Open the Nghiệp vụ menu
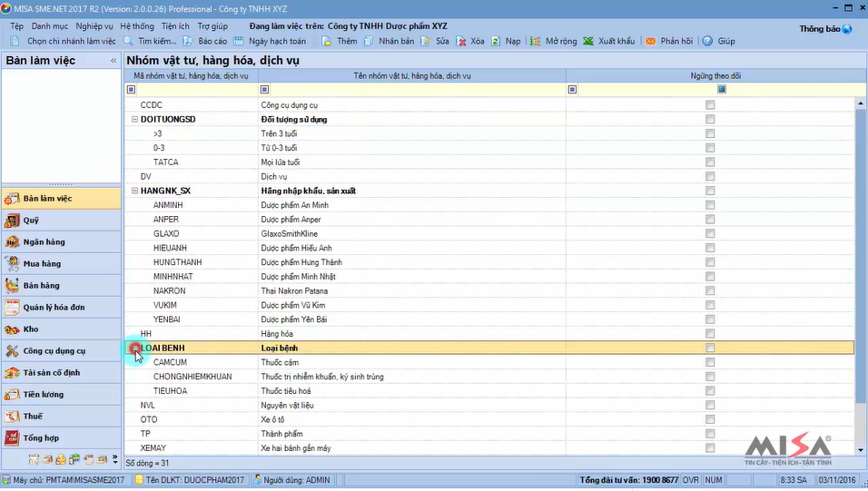The image size is (868, 491). click(94, 26)
